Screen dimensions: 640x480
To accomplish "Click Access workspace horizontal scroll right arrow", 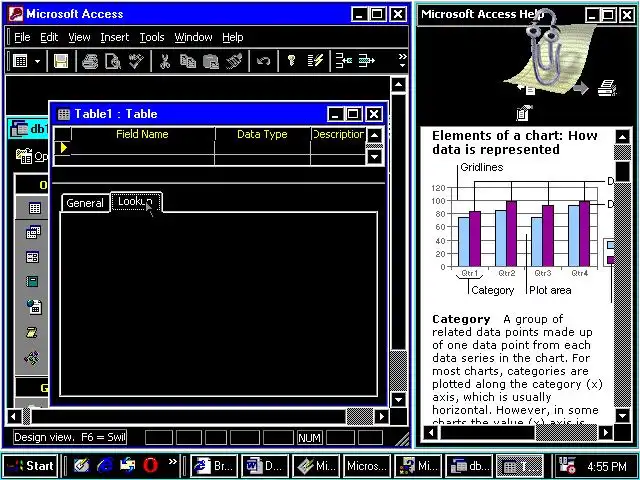I will pyautogui.click(x=382, y=416).
